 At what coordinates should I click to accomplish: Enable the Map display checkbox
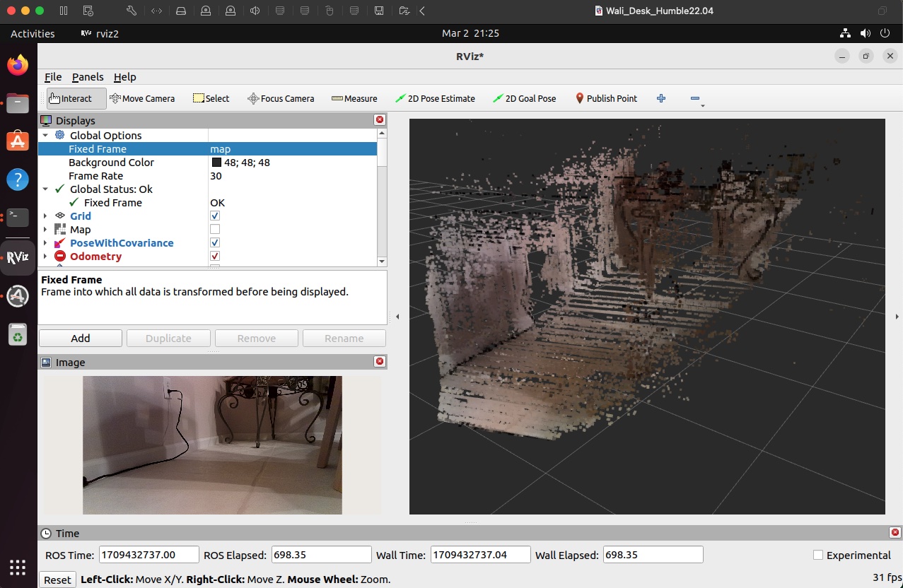[x=215, y=230]
